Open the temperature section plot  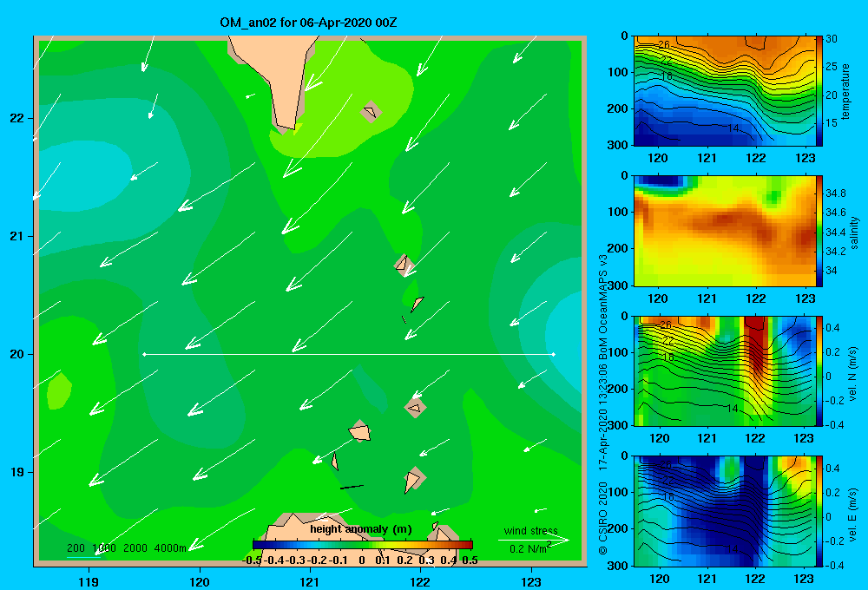tap(725, 91)
